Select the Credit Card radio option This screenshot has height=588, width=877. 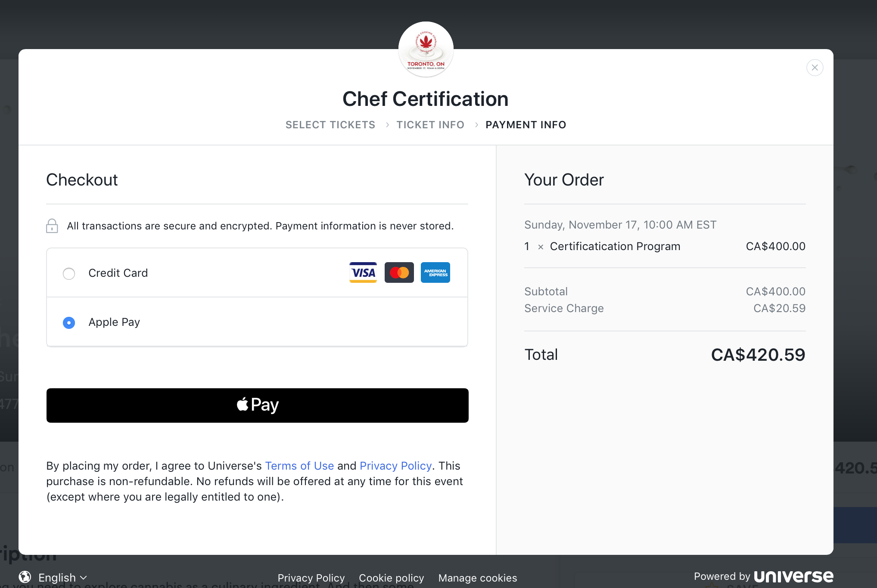(x=69, y=273)
